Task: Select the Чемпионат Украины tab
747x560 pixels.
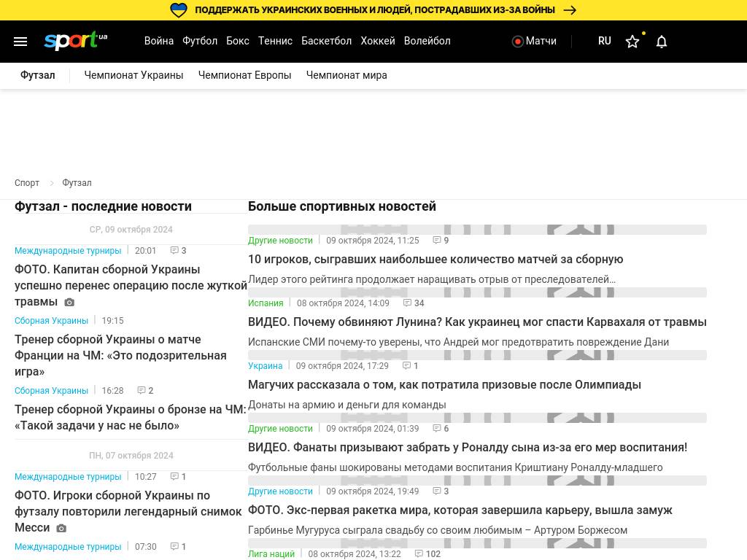Action: (133, 75)
